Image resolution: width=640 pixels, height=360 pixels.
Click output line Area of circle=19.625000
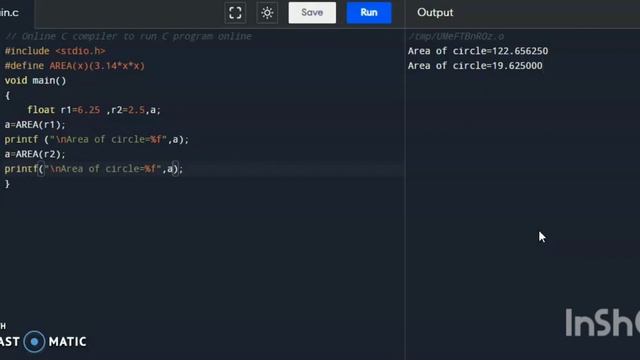coord(475,66)
